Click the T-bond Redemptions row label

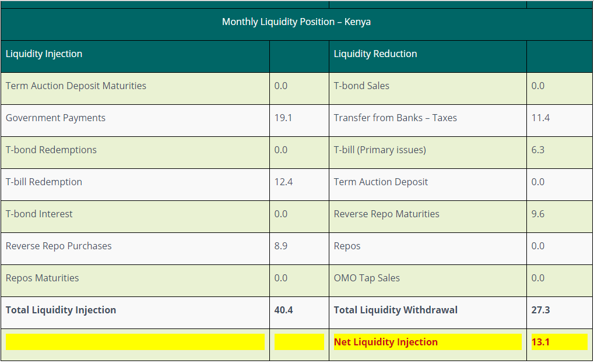51,150
